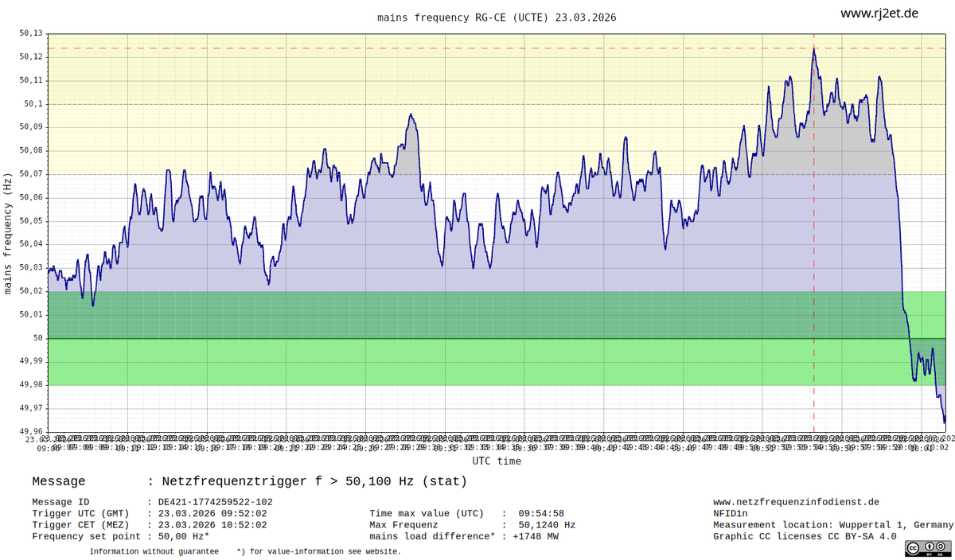Click the 50,06 y-axis label
The width and height of the screenshot is (955, 560).
pyautogui.click(x=31, y=197)
